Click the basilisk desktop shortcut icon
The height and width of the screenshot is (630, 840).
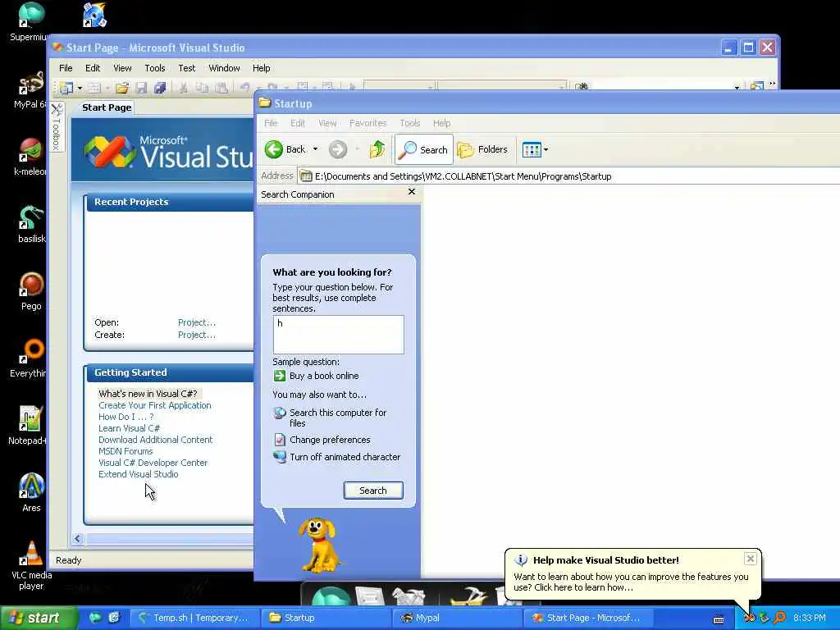31,217
